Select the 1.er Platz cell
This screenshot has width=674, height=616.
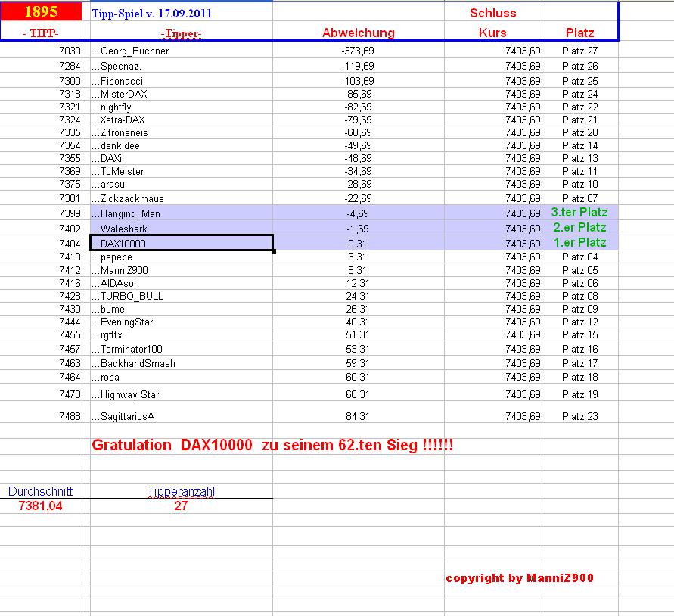580,242
